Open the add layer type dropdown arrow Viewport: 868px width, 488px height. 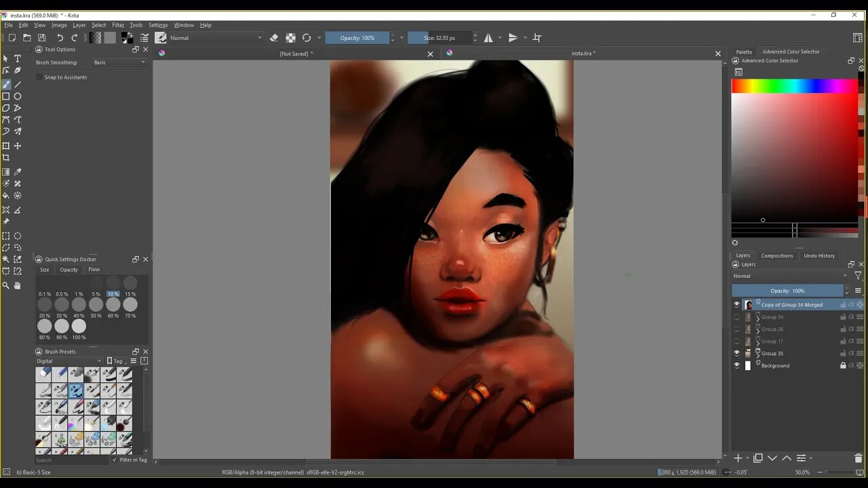(x=747, y=459)
